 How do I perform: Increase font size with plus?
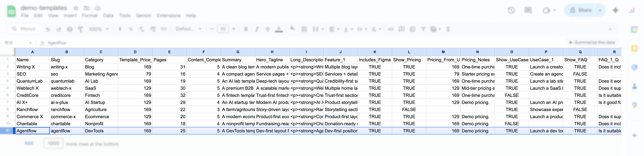[234, 29]
